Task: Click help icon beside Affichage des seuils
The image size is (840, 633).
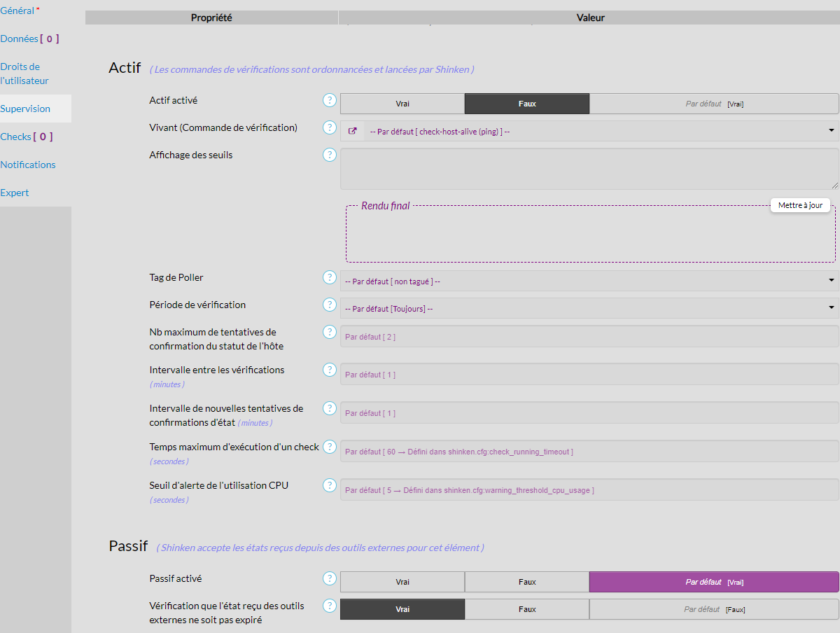Action: click(330, 155)
